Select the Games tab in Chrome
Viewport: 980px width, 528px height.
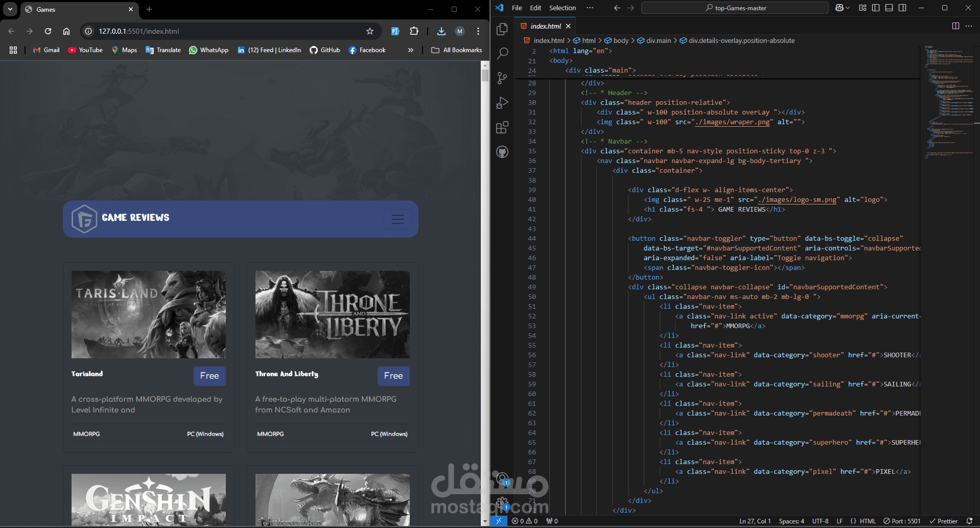click(79, 9)
